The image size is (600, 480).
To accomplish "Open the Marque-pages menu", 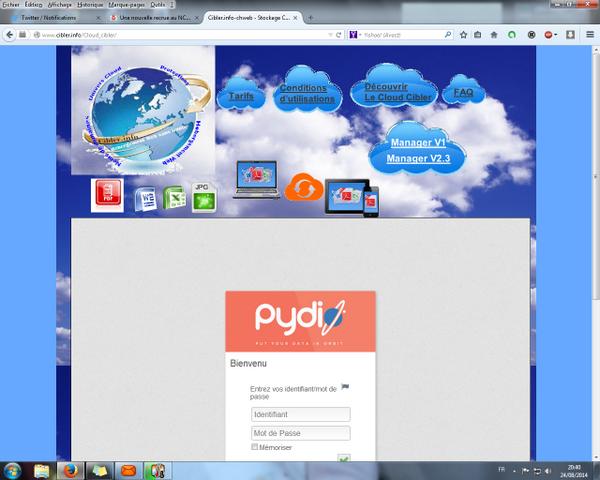I will pos(127,5).
